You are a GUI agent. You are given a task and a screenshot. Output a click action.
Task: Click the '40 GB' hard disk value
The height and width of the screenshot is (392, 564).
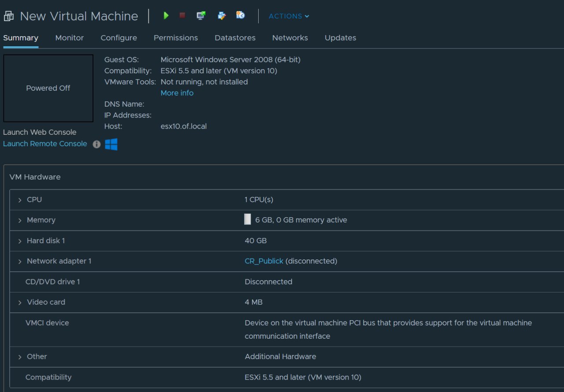tap(256, 240)
